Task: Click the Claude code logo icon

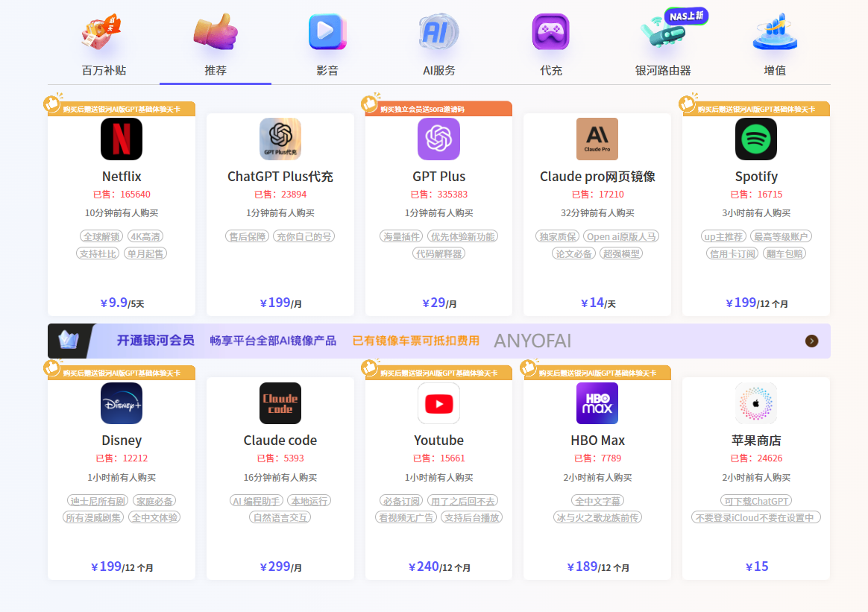Action: coord(280,403)
